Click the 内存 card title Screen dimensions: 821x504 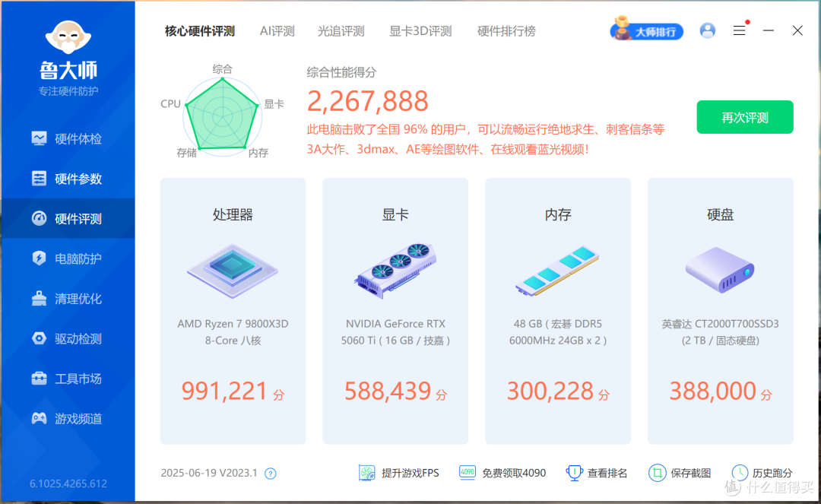click(x=558, y=214)
